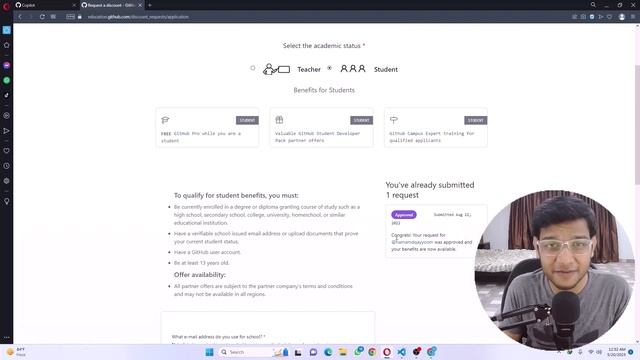The height and width of the screenshot is (360, 640).
Task: Open Messenger in the Opera sidebar
Action: coord(7,65)
